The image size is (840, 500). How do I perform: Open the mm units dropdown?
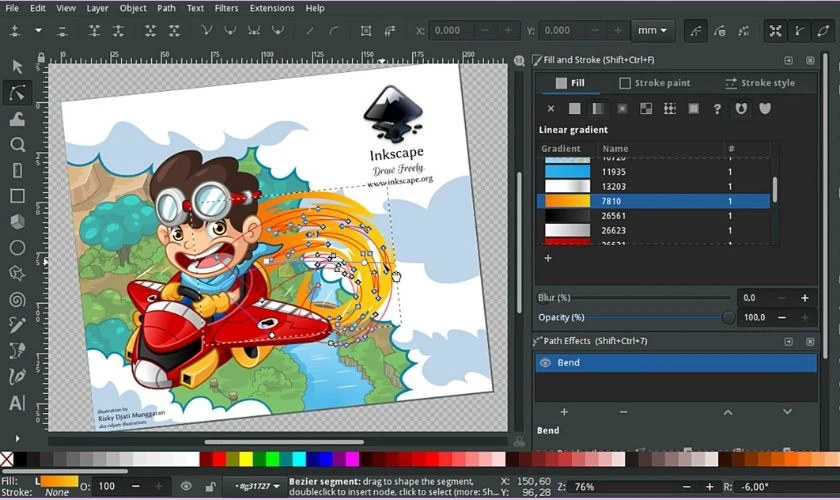click(x=652, y=31)
